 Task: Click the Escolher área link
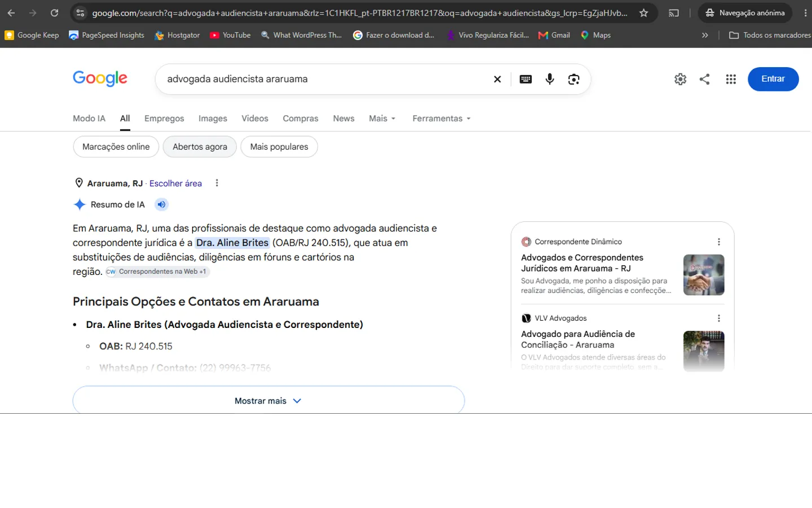(x=175, y=183)
